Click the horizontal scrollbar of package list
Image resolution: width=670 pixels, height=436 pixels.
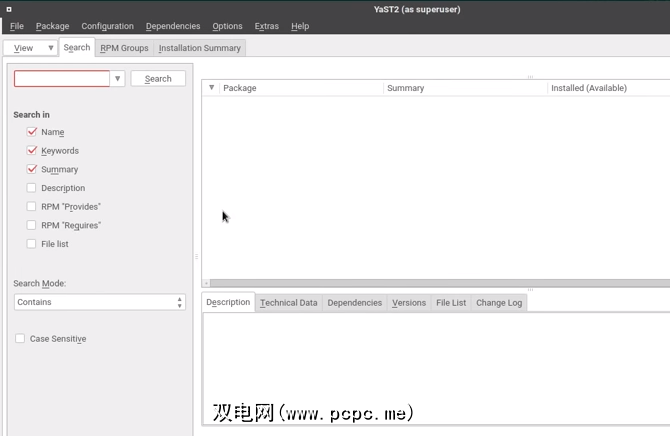pos(440,283)
